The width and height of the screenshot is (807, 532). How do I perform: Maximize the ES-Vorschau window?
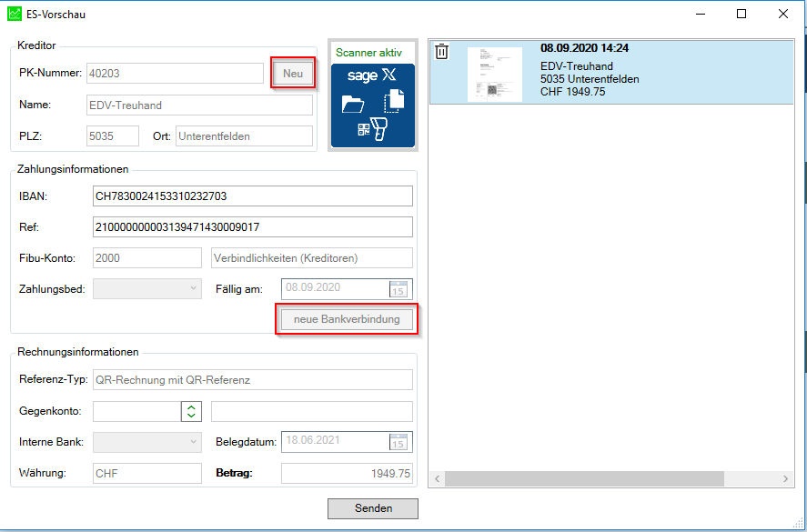(741, 14)
